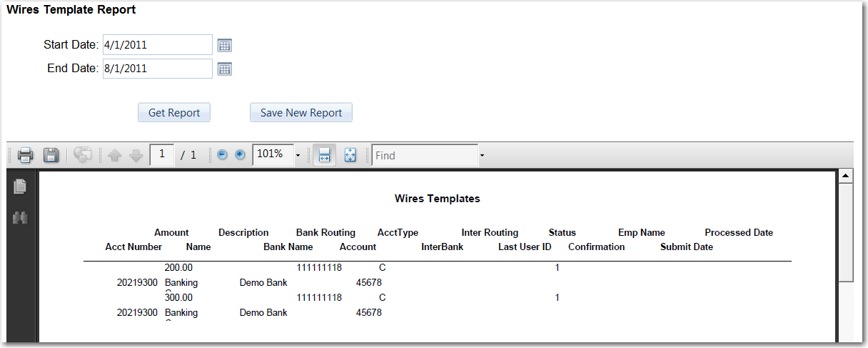Expand the zoom percentage dropdown
This screenshot has width=868, height=348.
[x=298, y=155]
